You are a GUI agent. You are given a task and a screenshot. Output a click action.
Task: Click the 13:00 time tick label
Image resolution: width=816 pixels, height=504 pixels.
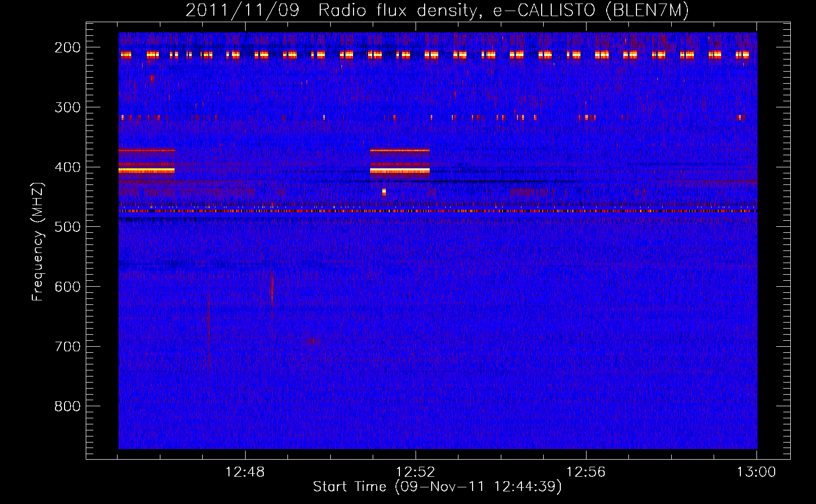coord(756,472)
